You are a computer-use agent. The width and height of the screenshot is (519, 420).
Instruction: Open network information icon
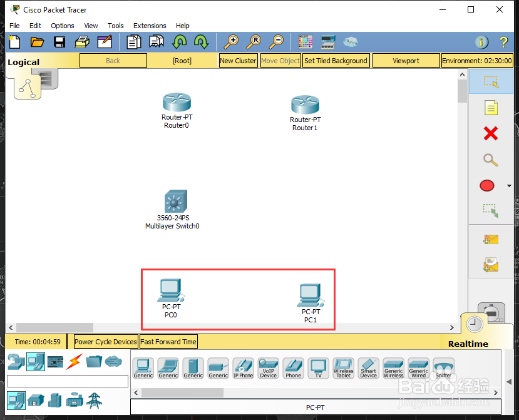[481, 42]
